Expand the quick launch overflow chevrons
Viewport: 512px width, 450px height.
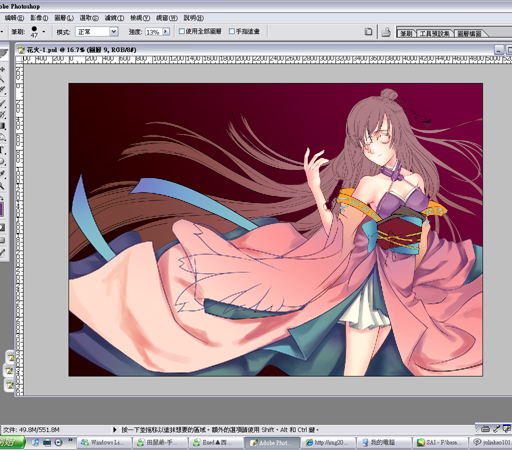pyautogui.click(x=70, y=440)
